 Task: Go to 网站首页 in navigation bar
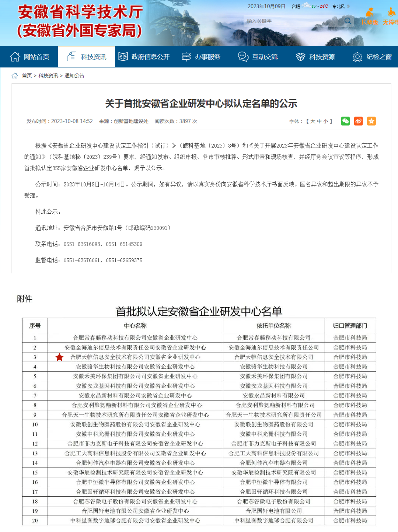click(x=29, y=57)
